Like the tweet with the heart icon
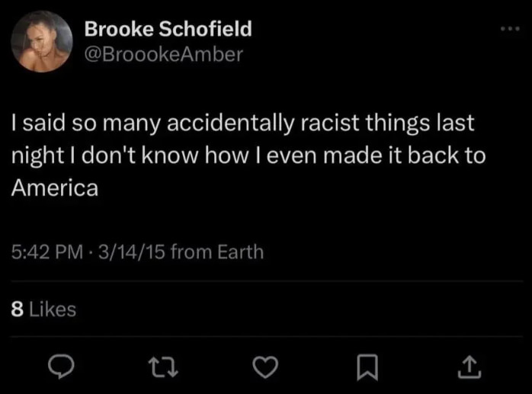The image size is (532, 394). (264, 367)
